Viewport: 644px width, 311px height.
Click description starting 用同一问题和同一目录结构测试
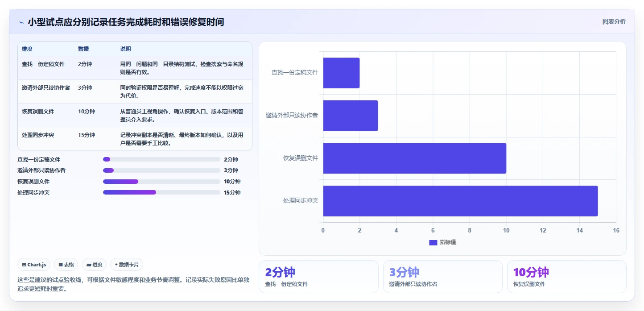click(182, 68)
